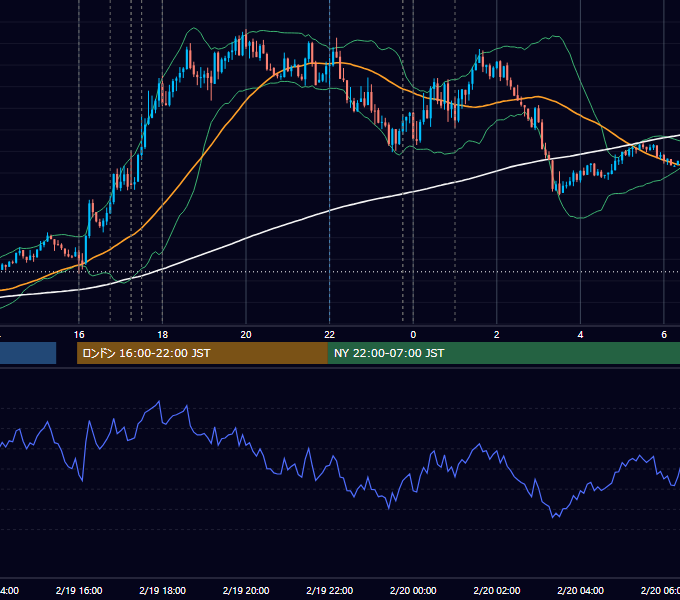Select the NY 22:00-07:00 JST session bar

pos(503,353)
